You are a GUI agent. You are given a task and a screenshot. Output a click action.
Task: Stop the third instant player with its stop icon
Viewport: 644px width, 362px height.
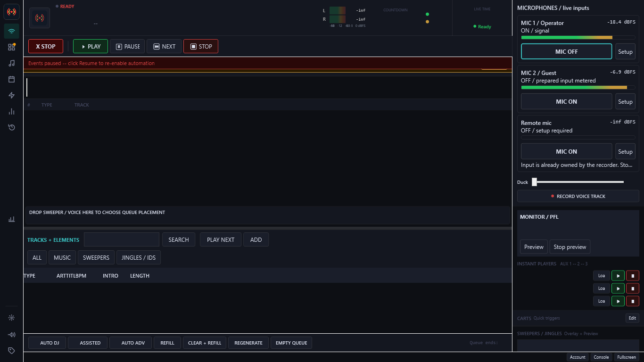pos(633,301)
